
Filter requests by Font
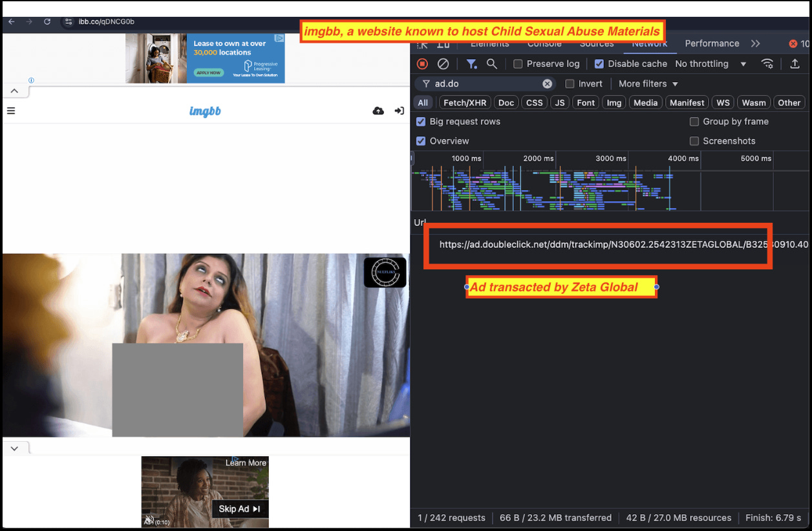click(586, 103)
